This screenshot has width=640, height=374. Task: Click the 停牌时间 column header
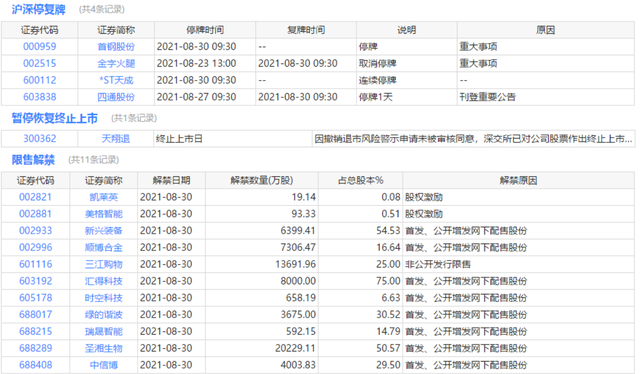click(x=205, y=30)
